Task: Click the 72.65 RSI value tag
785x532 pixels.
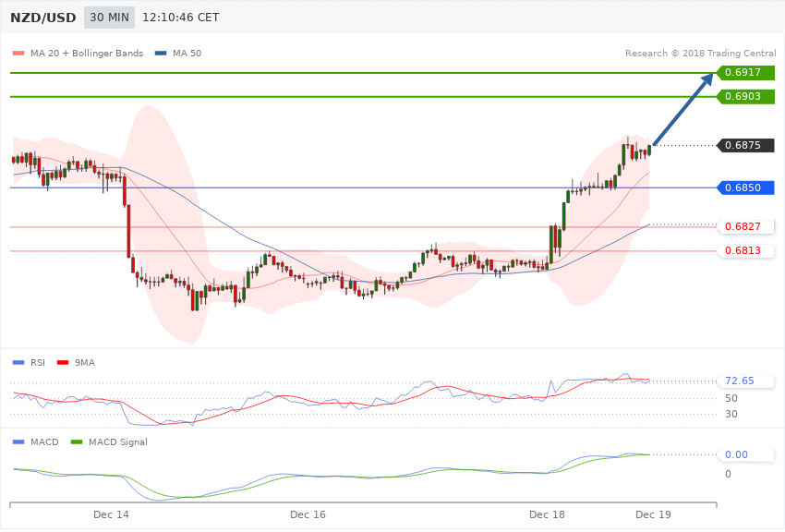Action: pyautogui.click(x=746, y=381)
